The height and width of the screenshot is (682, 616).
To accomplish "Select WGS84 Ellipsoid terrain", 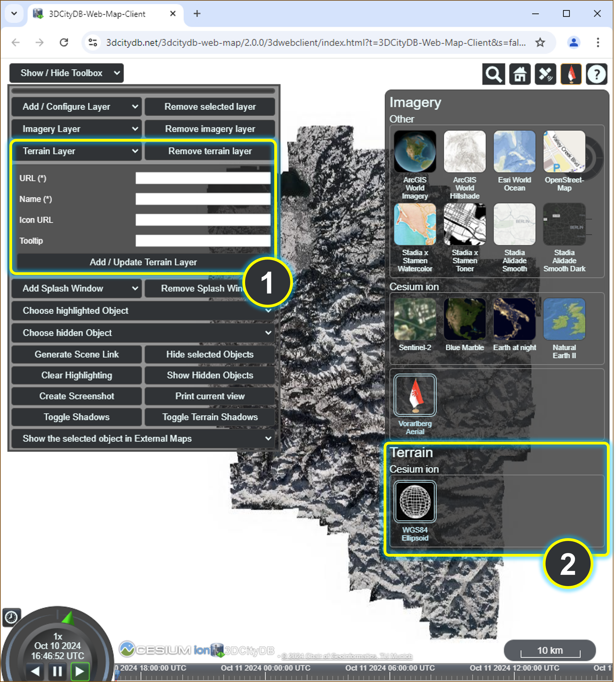I will [x=415, y=501].
